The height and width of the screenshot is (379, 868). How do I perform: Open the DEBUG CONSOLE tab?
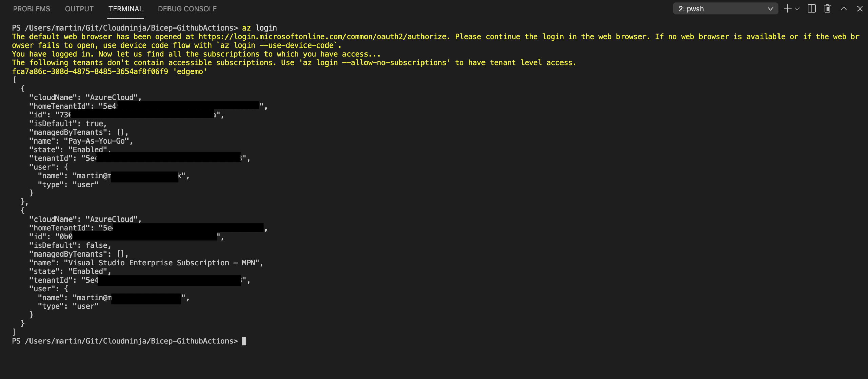(188, 9)
